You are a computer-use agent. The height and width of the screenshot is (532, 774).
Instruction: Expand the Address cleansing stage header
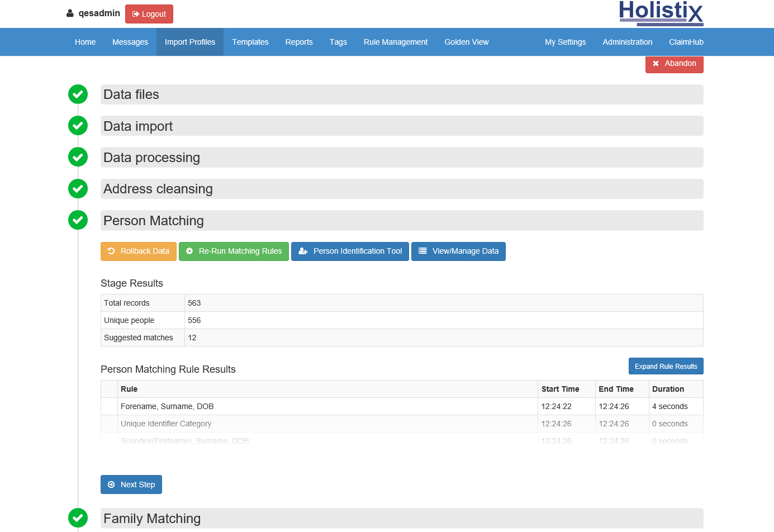(x=401, y=189)
